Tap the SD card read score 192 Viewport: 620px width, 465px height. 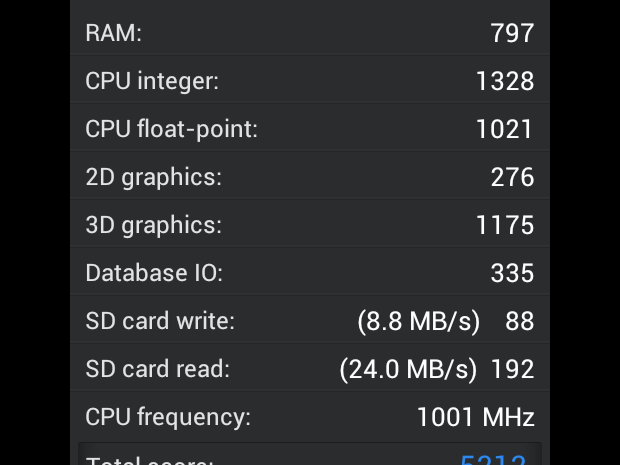[512, 369]
